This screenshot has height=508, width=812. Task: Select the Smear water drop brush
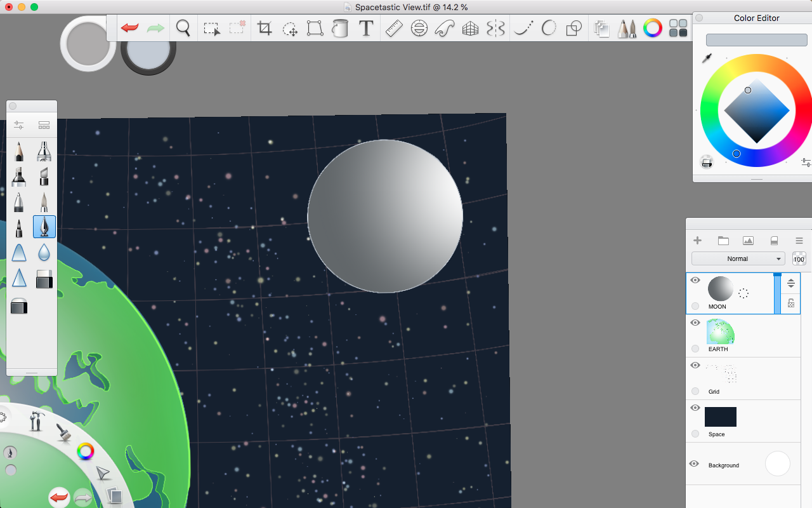[x=44, y=253]
